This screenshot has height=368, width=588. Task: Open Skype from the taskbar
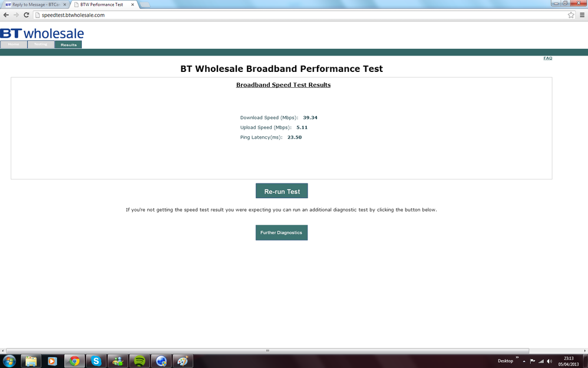pyautogui.click(x=97, y=361)
